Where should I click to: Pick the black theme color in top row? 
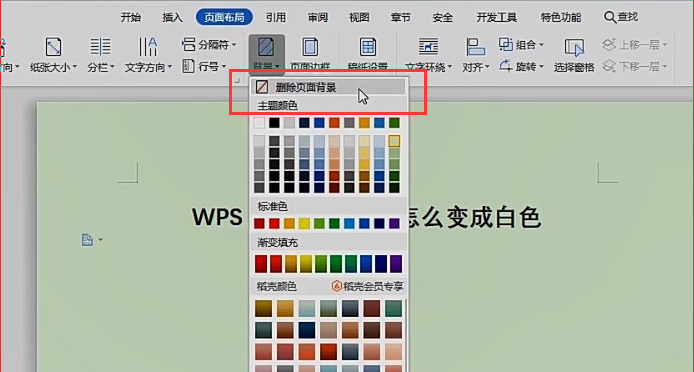pyautogui.click(x=274, y=123)
